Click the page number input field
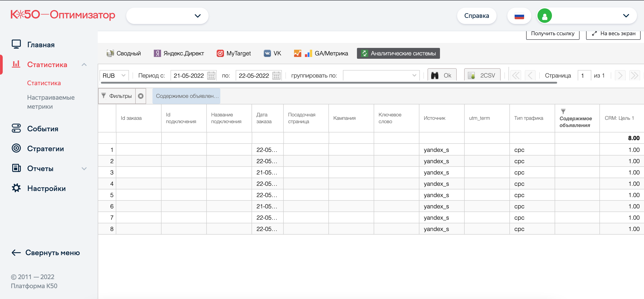This screenshot has width=644, height=299. 584,75
